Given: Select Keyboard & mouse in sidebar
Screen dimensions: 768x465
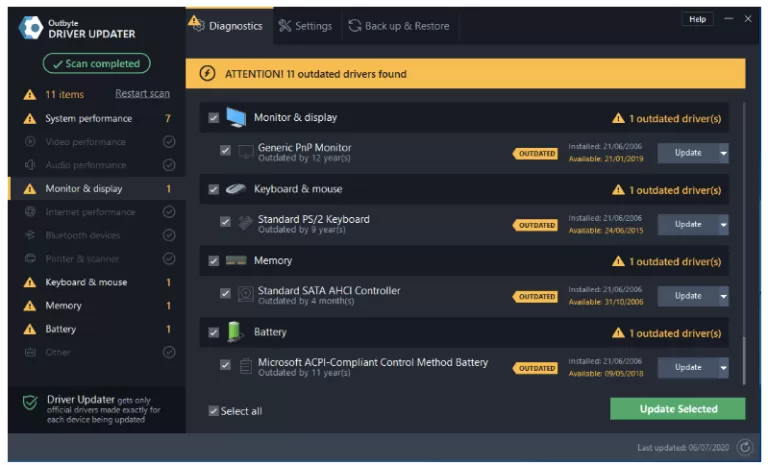Looking at the screenshot, I should [x=96, y=282].
